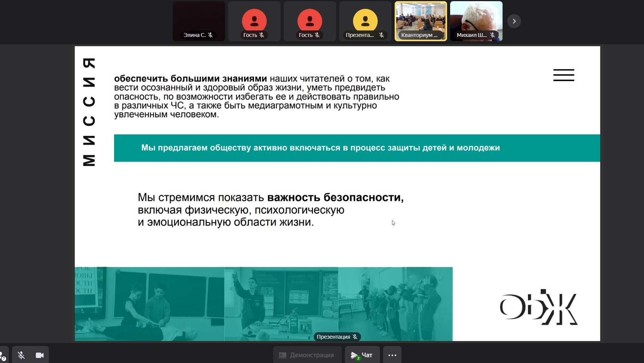Image resolution: width=644 pixels, height=363 pixels.
Task: Open the three-dots more options menu
Action: click(x=392, y=355)
